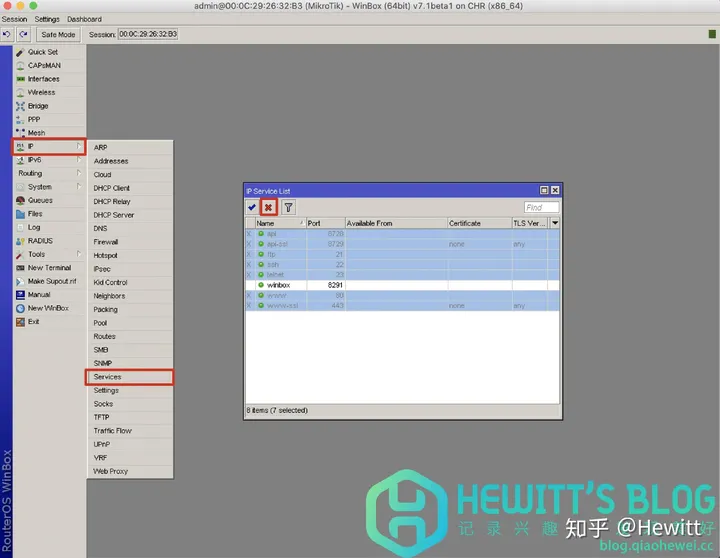720x558 pixels.
Task: Open the Dashboard menu
Action: tap(84, 19)
